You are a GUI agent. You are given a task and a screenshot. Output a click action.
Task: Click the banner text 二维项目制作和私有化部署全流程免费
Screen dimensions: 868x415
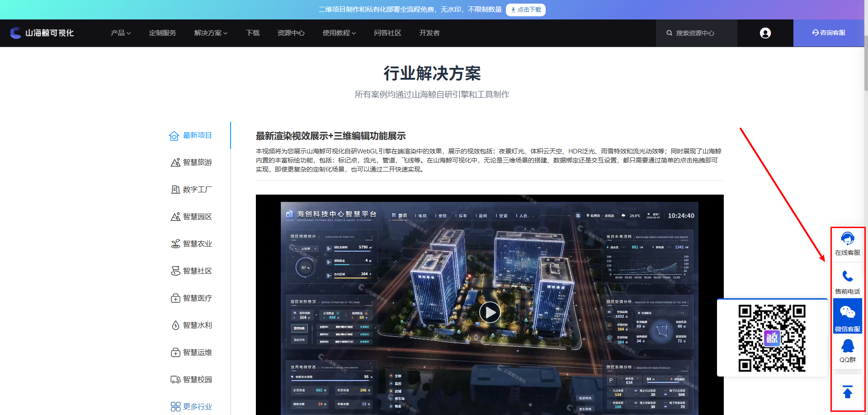(377, 10)
